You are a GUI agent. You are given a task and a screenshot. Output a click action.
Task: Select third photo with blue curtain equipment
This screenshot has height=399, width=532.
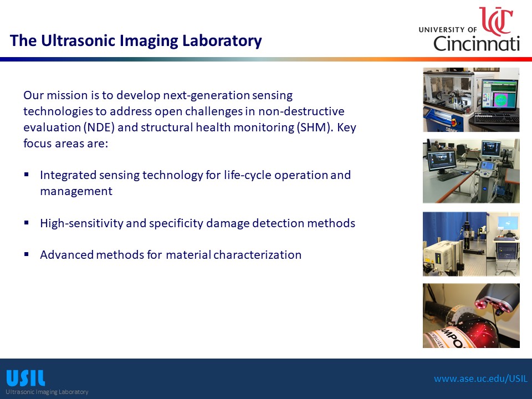[x=471, y=243]
